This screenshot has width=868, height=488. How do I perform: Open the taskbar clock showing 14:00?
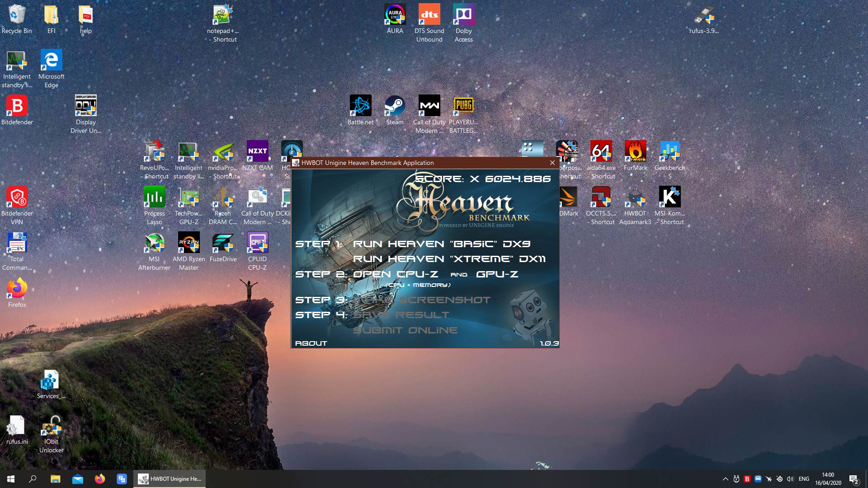coord(828,479)
